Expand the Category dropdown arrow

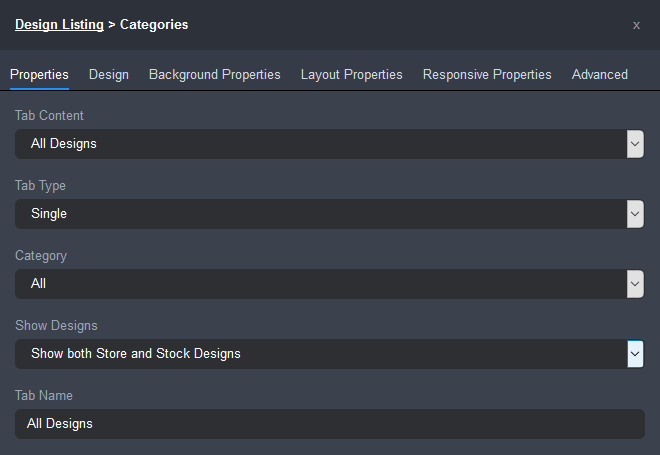[635, 284]
